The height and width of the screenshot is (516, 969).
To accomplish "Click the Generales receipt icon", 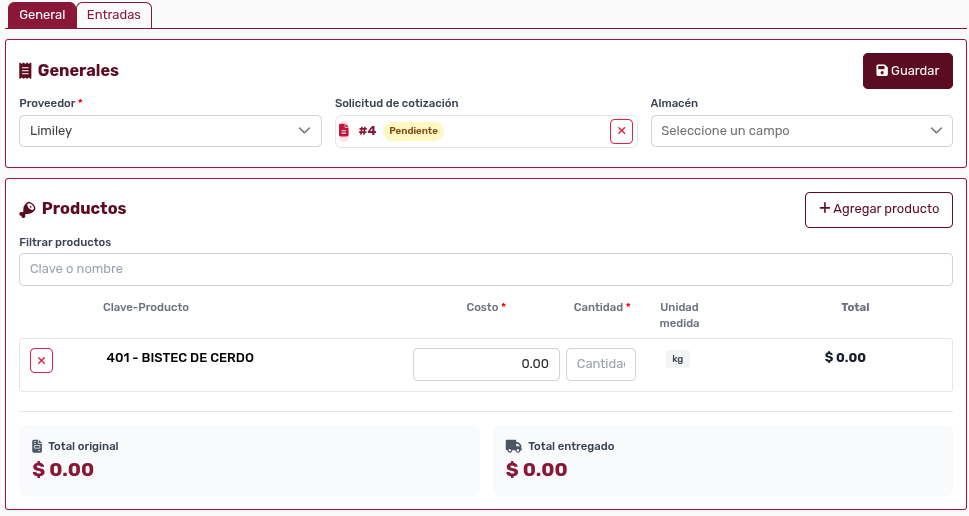I will 26,71.
